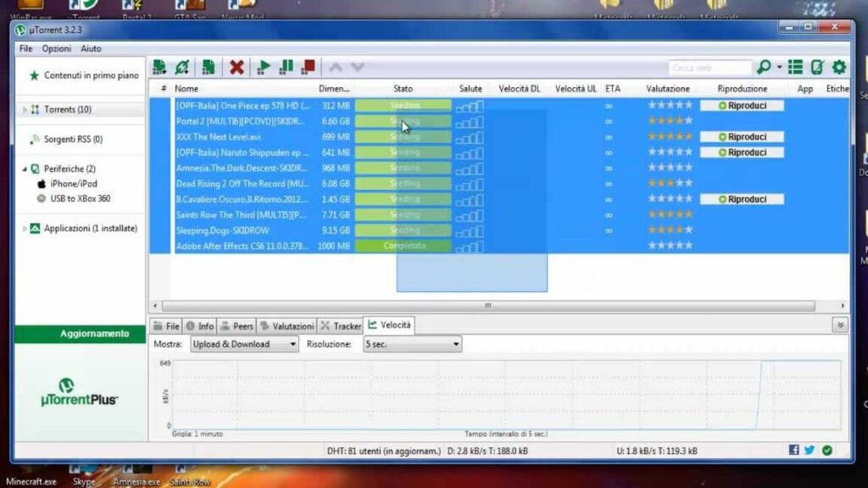
Task: Click the Twitter icon in status bar
Action: tap(810, 450)
